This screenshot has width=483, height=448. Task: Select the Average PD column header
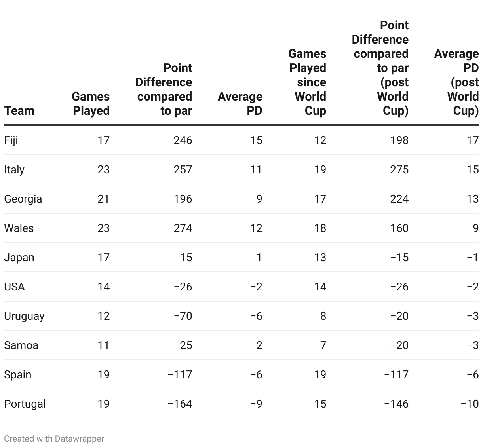[x=240, y=103]
